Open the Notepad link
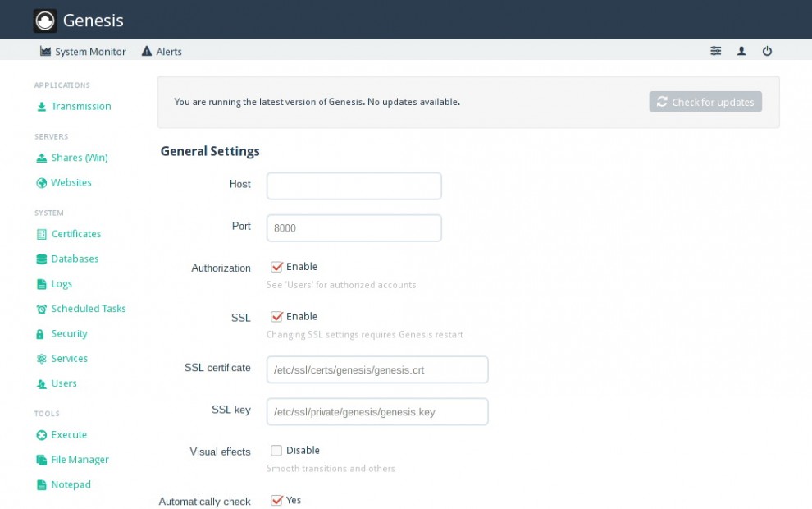This screenshot has width=812, height=509. [x=64, y=484]
